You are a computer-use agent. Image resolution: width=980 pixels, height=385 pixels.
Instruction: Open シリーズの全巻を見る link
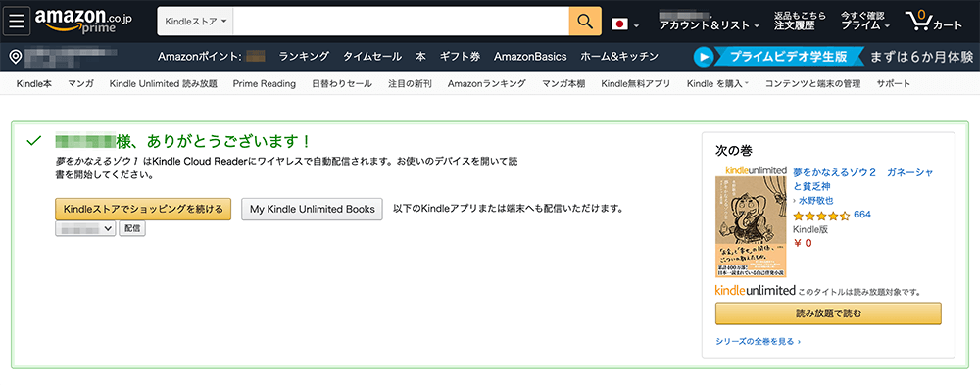tap(758, 341)
